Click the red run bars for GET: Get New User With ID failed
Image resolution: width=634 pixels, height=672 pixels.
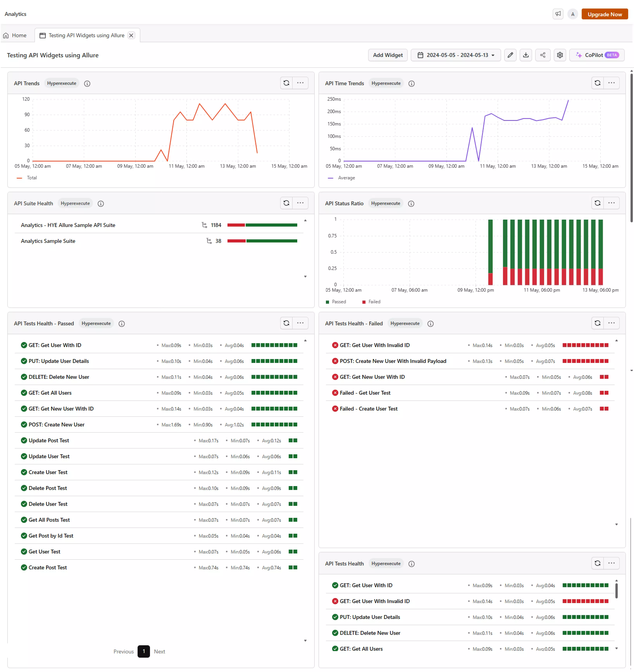click(604, 377)
